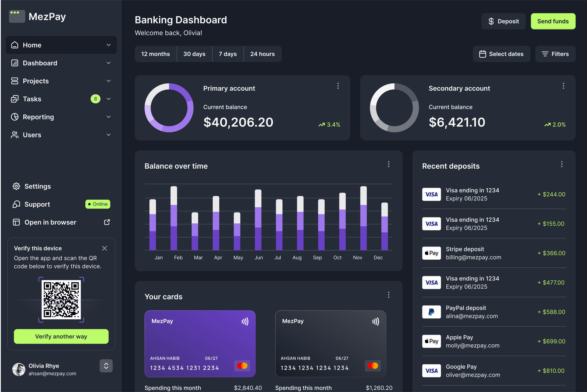
Task: Click the 2.0% growth indicator
Action: 555,124
